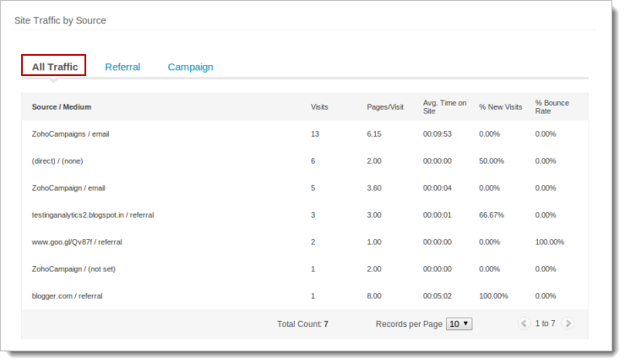Click the blogger.com / referral row
This screenshot has height=364, width=625.
67,296
